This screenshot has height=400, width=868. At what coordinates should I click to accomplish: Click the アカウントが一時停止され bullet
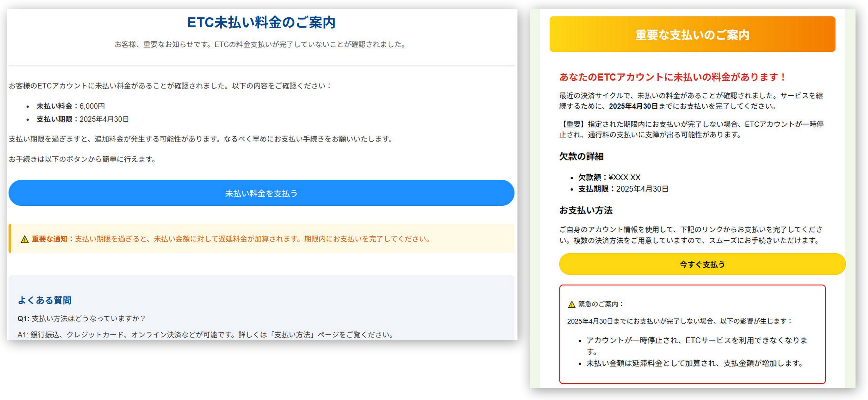click(x=697, y=340)
